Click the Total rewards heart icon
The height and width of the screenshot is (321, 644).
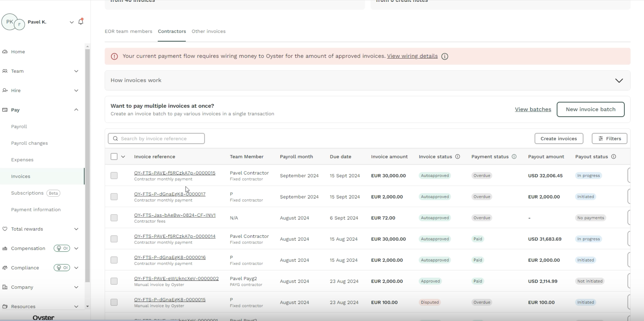point(5,229)
